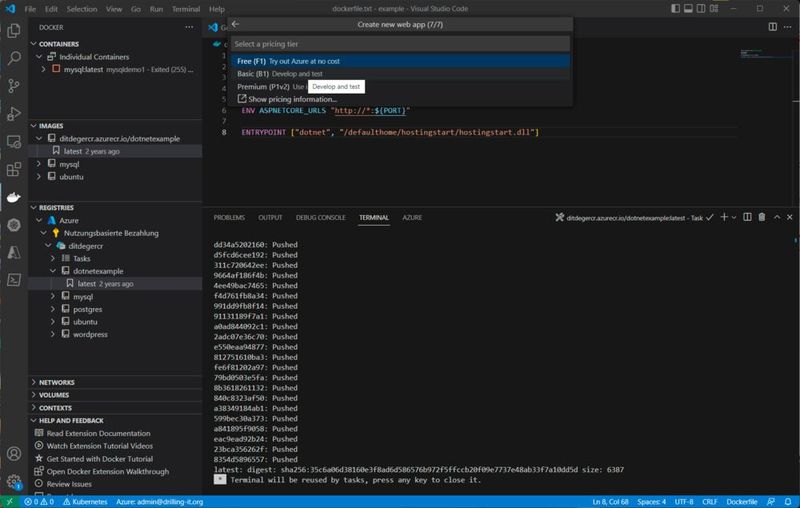800x508 pixels.
Task: Click the pricing tier search field
Action: coord(400,44)
